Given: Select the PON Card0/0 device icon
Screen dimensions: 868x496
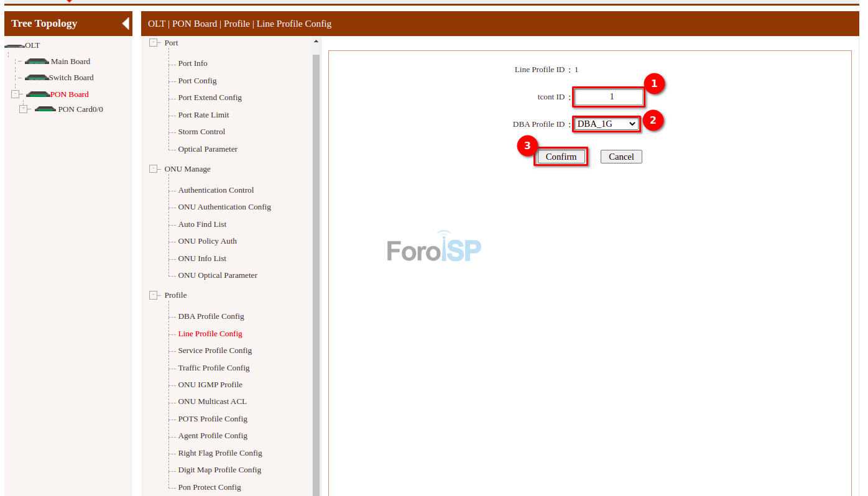Looking at the screenshot, I should point(44,109).
